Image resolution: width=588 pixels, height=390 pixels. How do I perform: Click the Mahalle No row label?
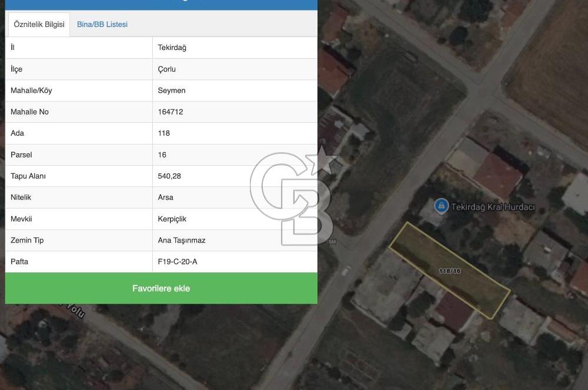pyautogui.click(x=29, y=112)
